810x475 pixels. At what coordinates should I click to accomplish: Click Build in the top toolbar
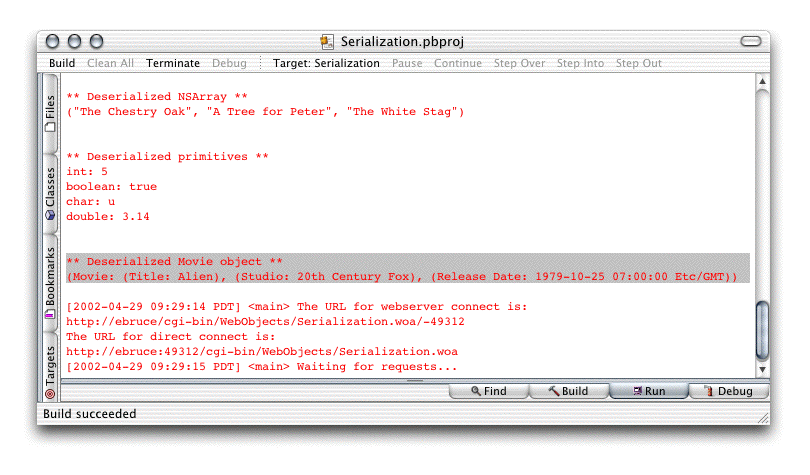(62, 63)
